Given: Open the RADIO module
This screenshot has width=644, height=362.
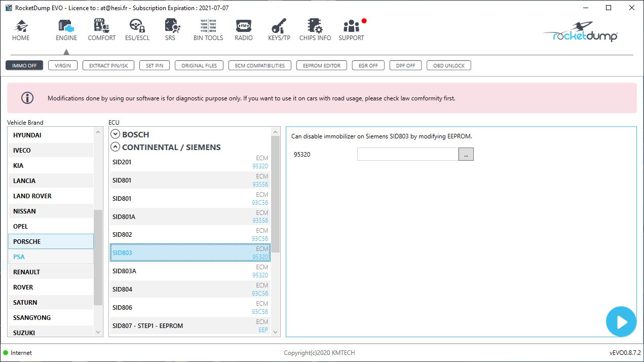Looking at the screenshot, I should pyautogui.click(x=243, y=29).
